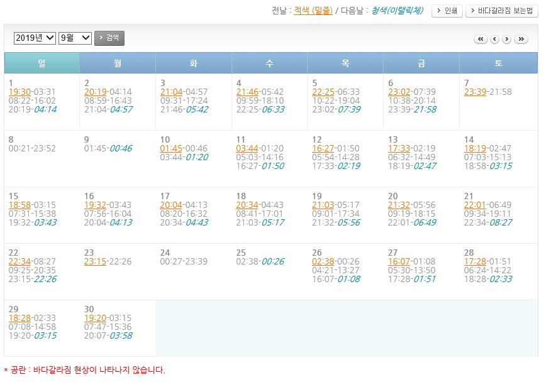Click underlined 18:28 on day 29
551x392 pixels.
tap(19, 318)
